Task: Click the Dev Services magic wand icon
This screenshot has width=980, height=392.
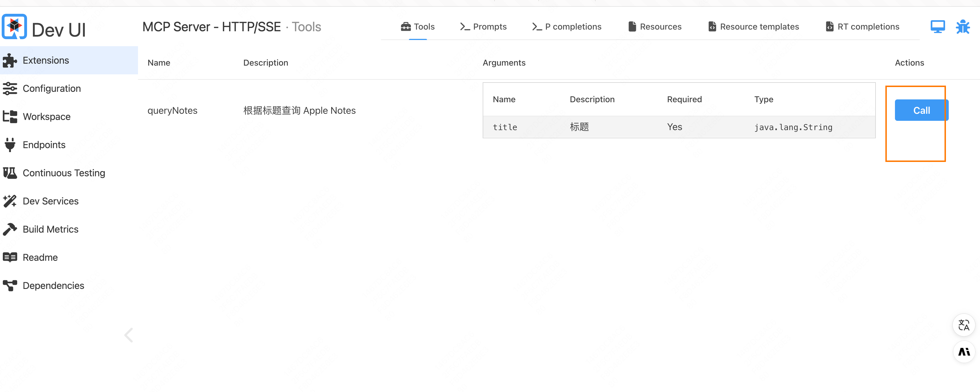Action: [10, 201]
